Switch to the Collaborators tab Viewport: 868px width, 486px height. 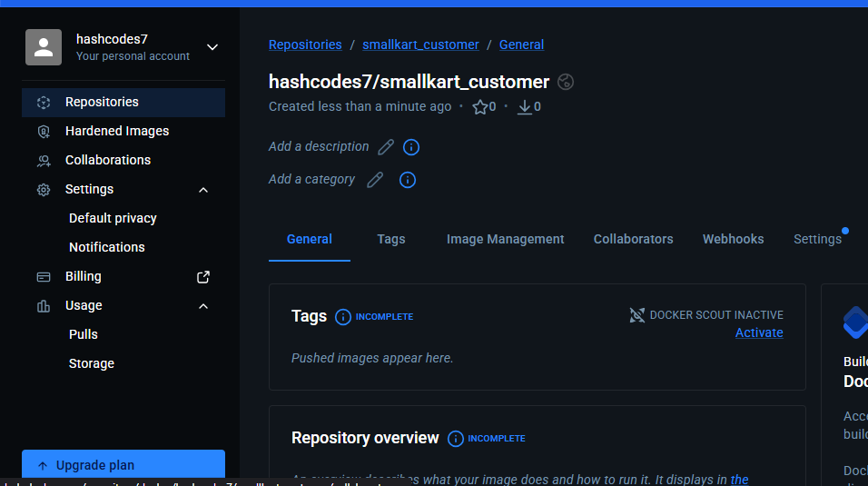[x=633, y=240]
